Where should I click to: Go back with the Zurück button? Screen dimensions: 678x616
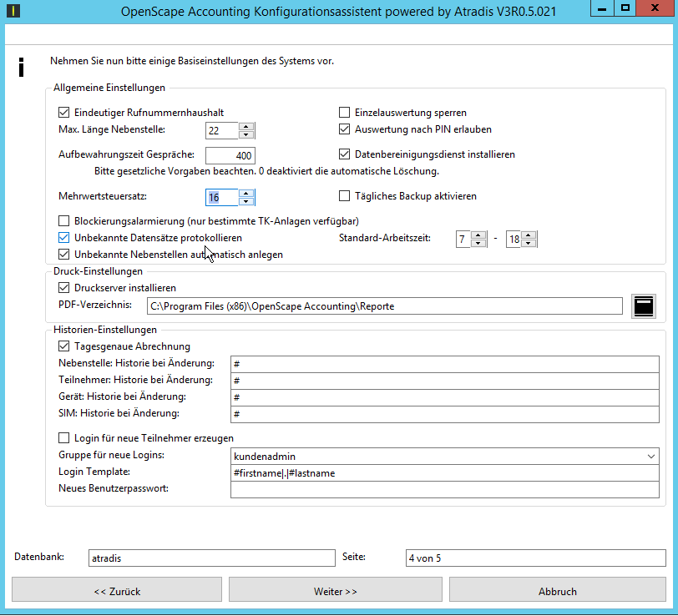117,590
